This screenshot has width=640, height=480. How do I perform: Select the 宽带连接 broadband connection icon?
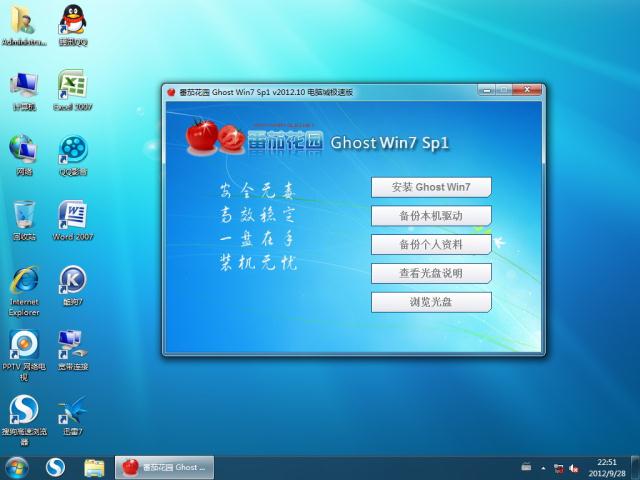pos(73,350)
